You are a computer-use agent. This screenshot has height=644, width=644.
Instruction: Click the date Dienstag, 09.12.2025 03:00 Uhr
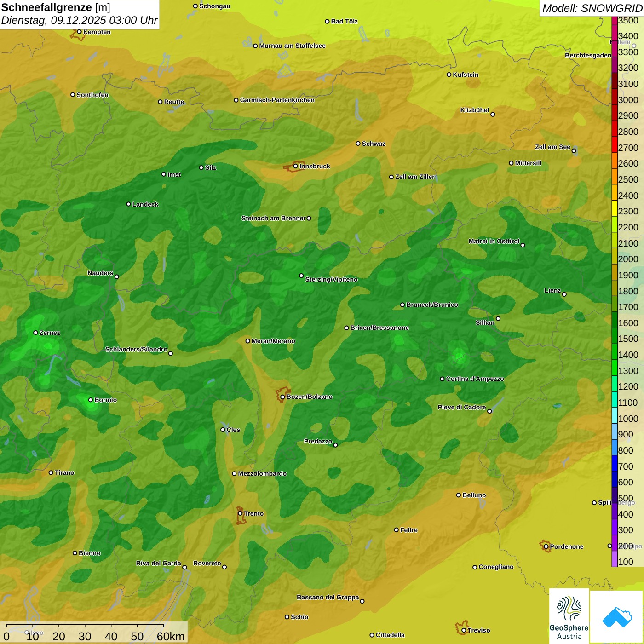[79, 20]
